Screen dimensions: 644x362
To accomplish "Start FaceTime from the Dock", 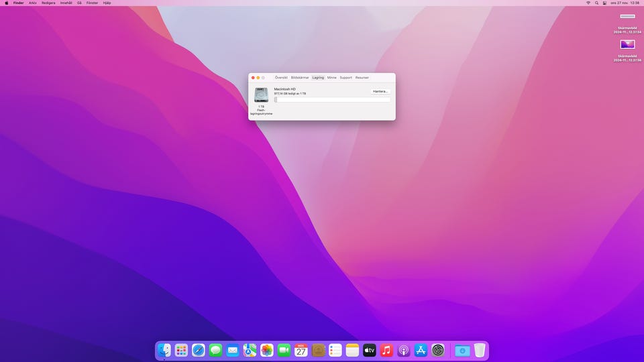I will click(x=284, y=350).
